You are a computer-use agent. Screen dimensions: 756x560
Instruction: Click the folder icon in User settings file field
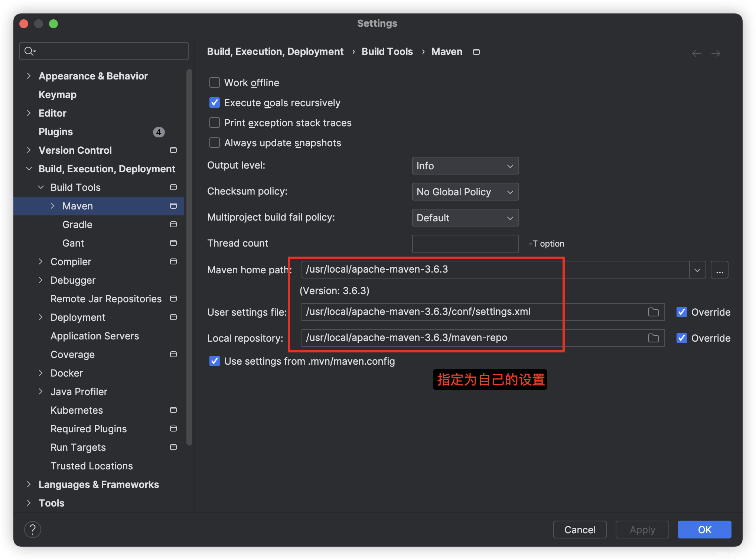[653, 312]
